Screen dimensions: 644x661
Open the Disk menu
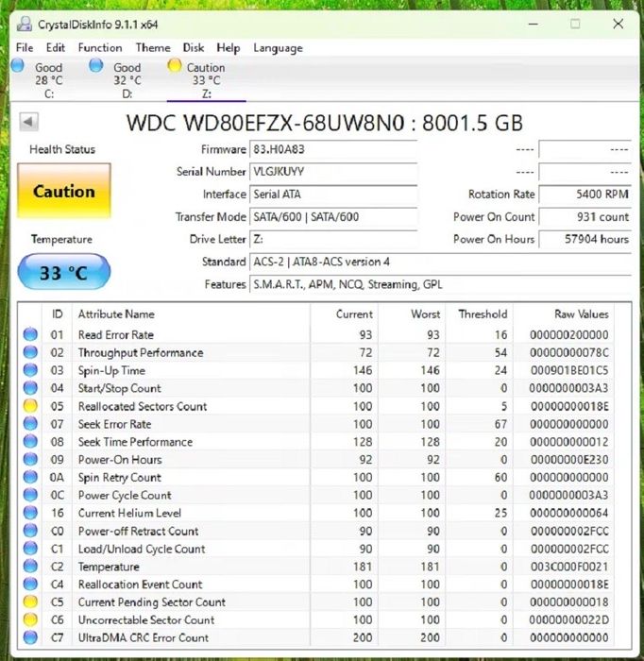point(194,47)
